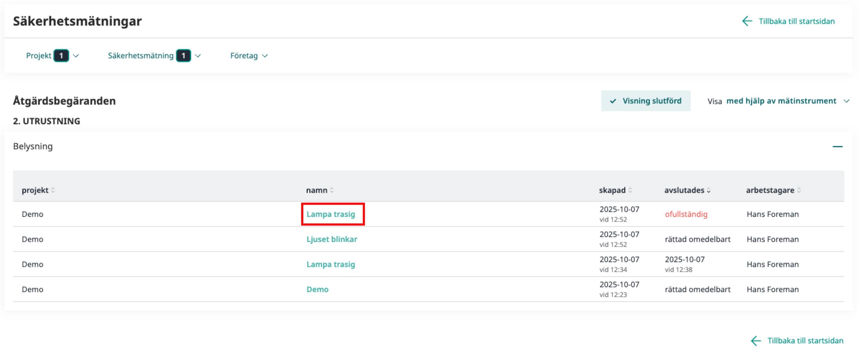Sort by skapad column icon

[630, 190]
